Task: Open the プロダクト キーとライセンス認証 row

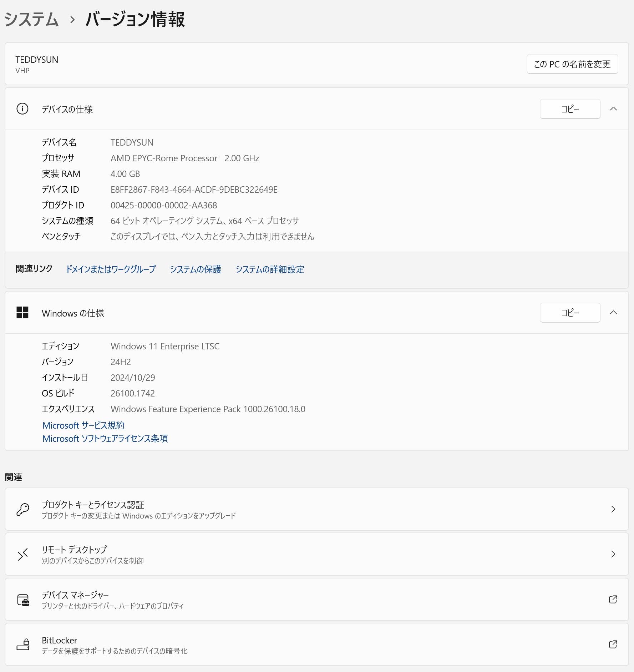Action: pos(317,509)
